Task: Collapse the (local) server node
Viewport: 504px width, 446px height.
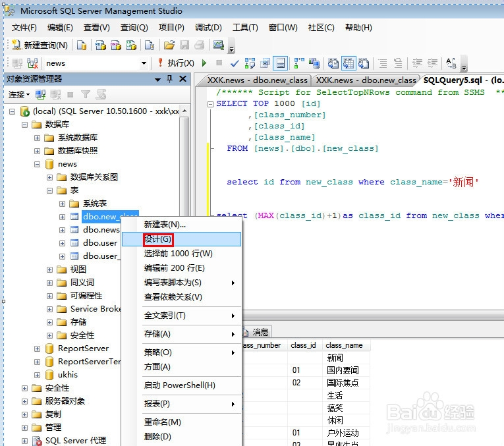Action: point(13,112)
